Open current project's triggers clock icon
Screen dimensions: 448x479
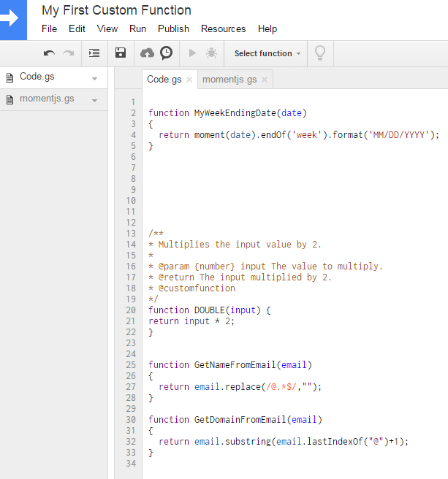(167, 53)
